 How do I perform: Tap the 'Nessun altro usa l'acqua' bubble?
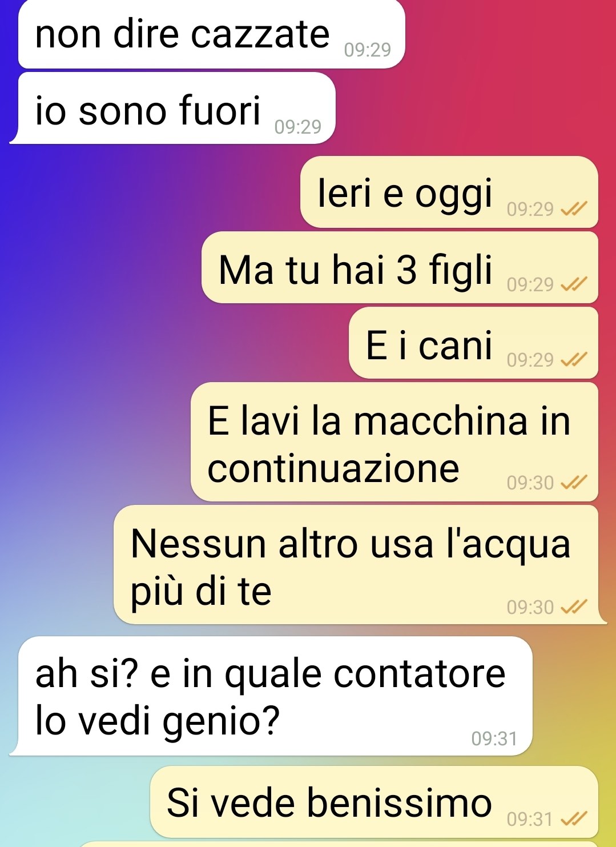pyautogui.click(x=359, y=565)
